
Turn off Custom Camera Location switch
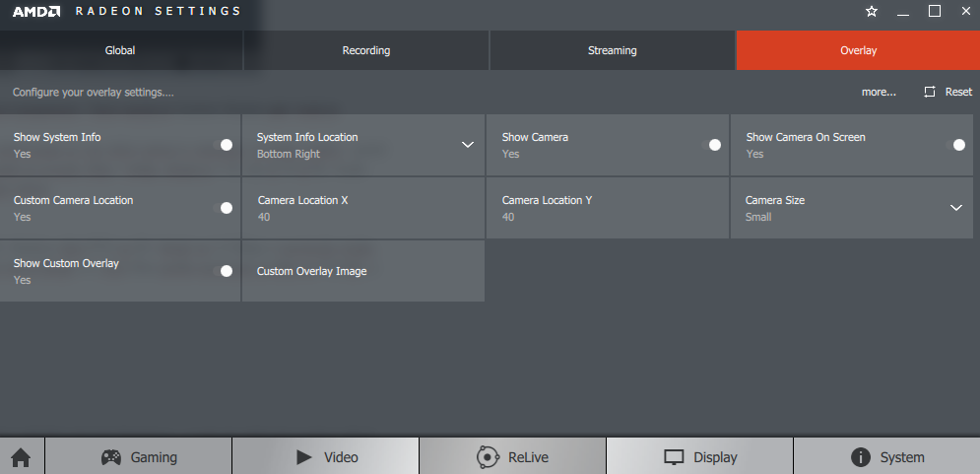click(x=223, y=208)
